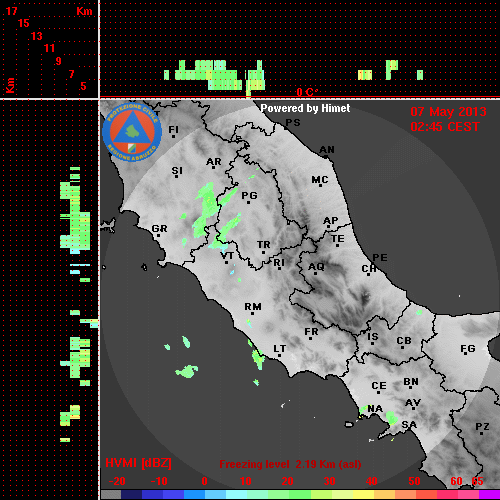Pick the magenta swatch at legend's right end
Viewport: 500px width, 500px height.
click(489, 495)
